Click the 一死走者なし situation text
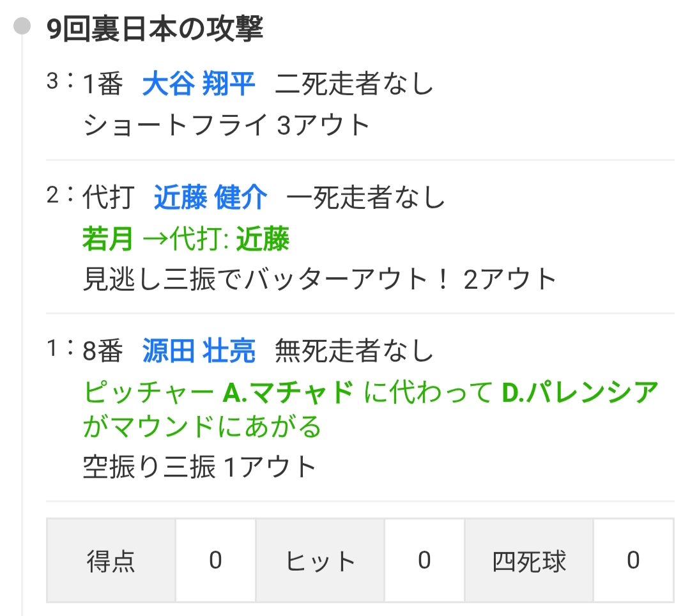The height and width of the screenshot is (616, 690). (366, 198)
